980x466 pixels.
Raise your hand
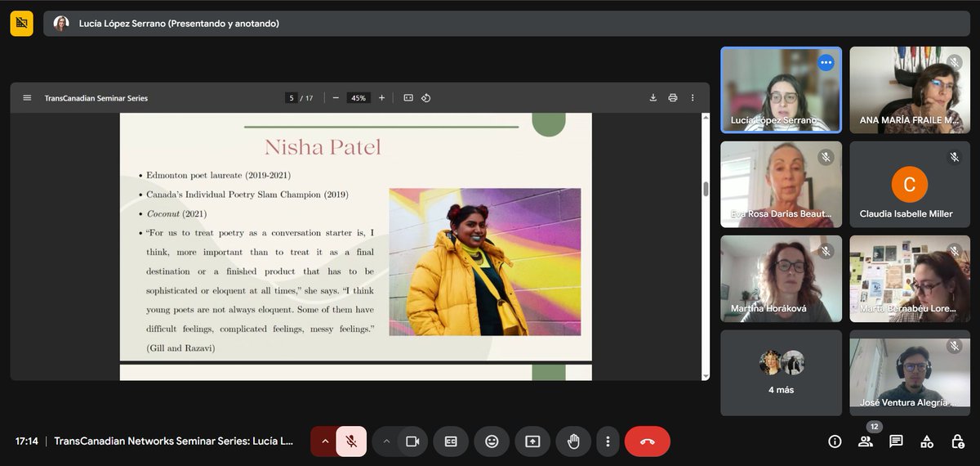[573, 441]
